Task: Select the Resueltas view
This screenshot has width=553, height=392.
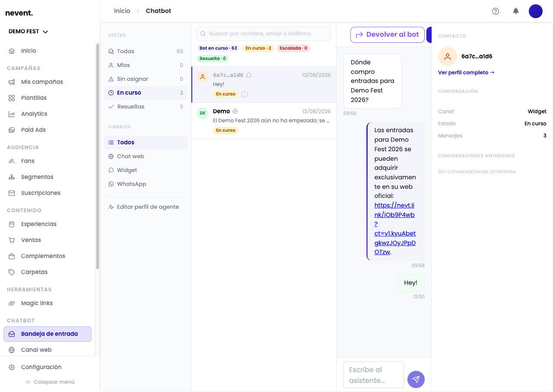Action: tap(146, 107)
